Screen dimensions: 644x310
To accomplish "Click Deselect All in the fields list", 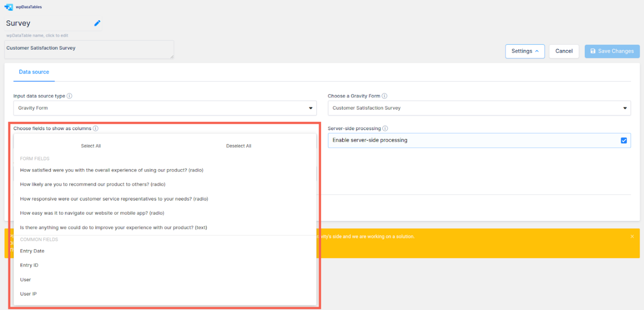I will pos(239,146).
